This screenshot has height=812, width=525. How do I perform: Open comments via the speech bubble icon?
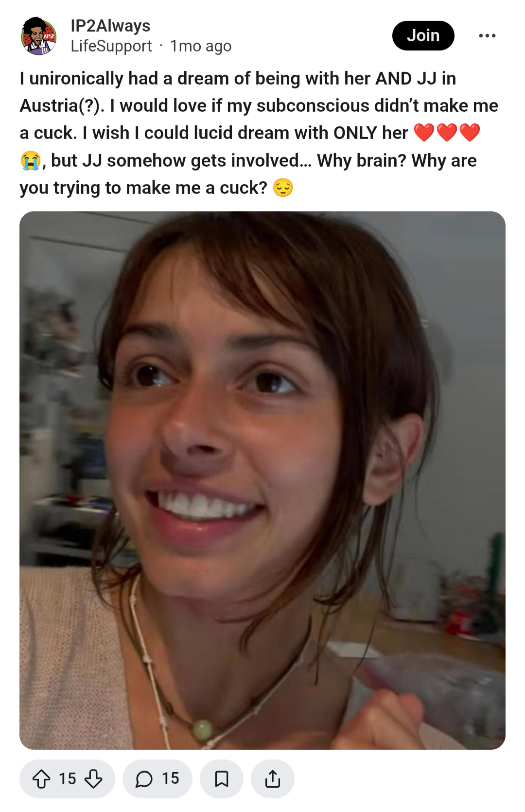[x=144, y=779]
